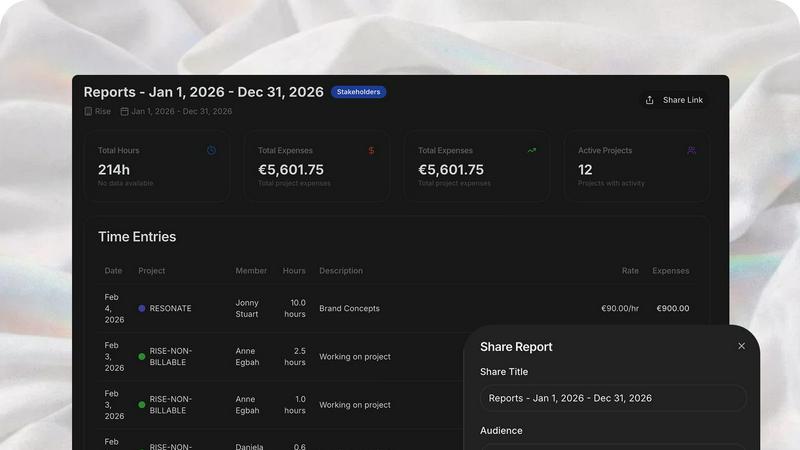Click the Share Title input field

click(x=613, y=398)
